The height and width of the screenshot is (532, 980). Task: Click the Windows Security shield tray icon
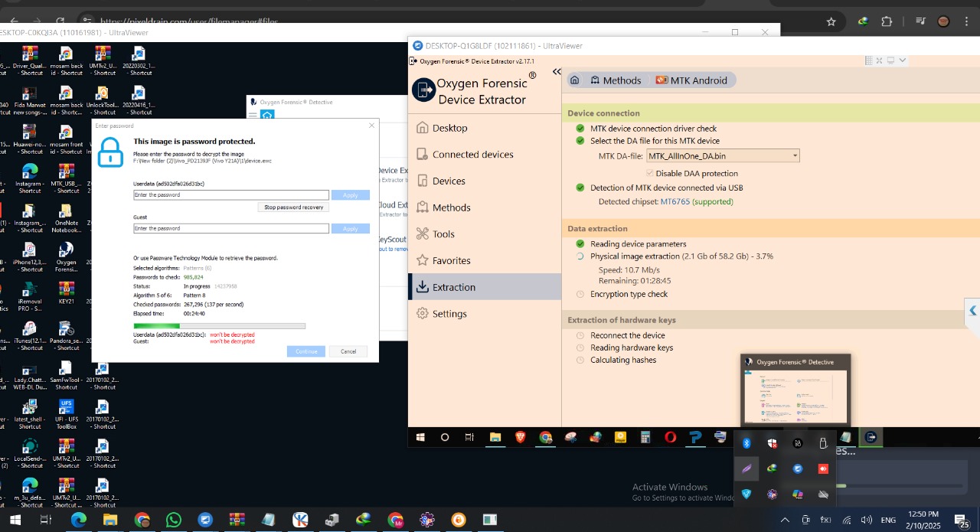click(x=773, y=443)
